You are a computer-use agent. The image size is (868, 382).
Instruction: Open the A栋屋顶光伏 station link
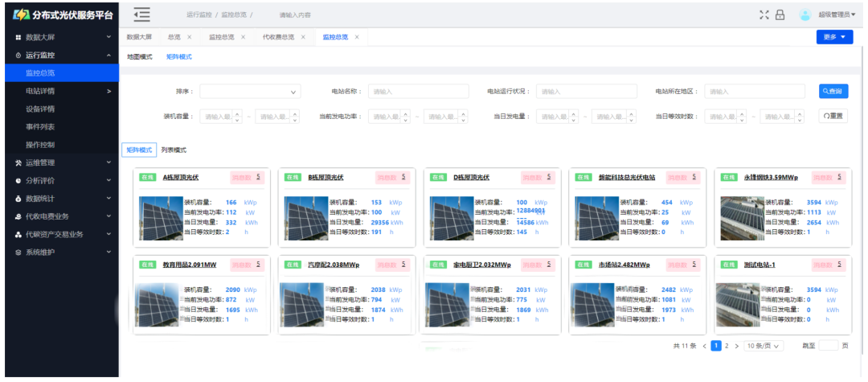pos(181,177)
